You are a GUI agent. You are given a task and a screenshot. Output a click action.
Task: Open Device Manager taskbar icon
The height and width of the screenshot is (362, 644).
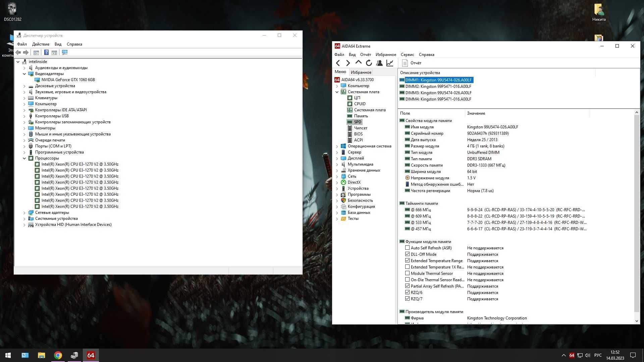point(74,355)
